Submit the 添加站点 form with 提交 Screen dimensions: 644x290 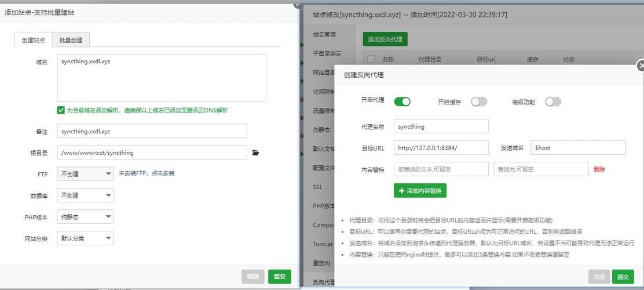pos(279,277)
